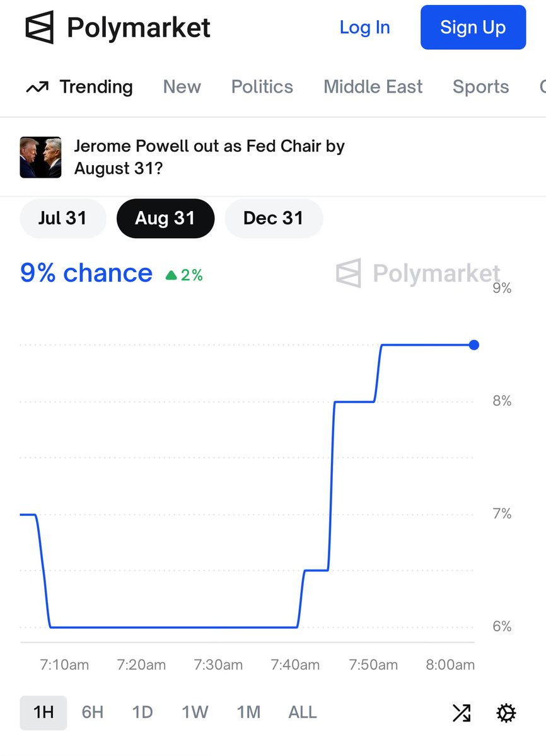Set chart range to 6H
Screen dimensions: 546x756
coord(93,713)
